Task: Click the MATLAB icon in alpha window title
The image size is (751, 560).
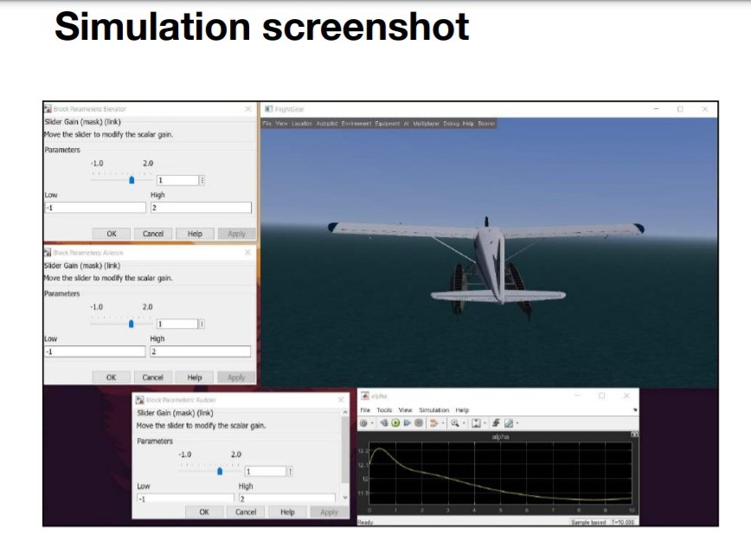Action: pyautogui.click(x=365, y=396)
